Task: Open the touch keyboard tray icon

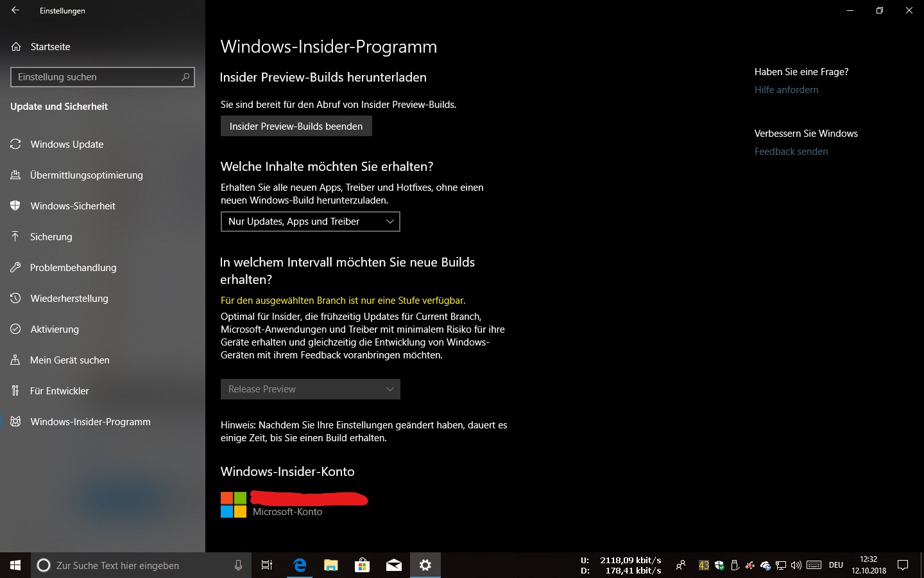Action: pos(814,565)
